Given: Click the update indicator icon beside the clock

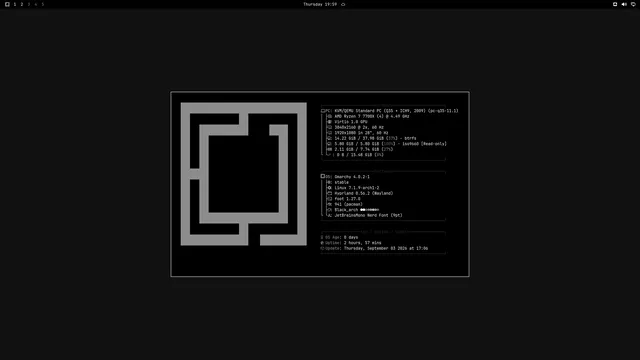Looking at the screenshot, I should coord(343,4).
